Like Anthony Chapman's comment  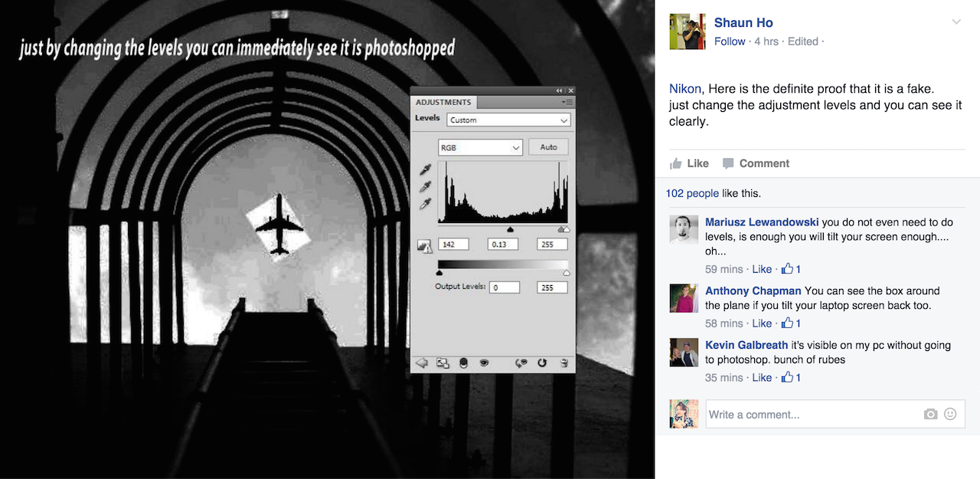[762, 323]
